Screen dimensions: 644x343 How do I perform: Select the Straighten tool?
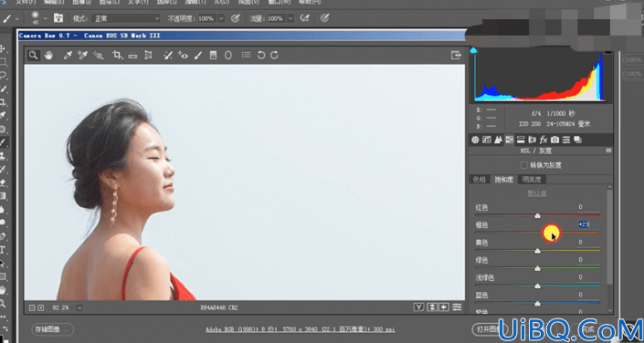click(x=132, y=56)
